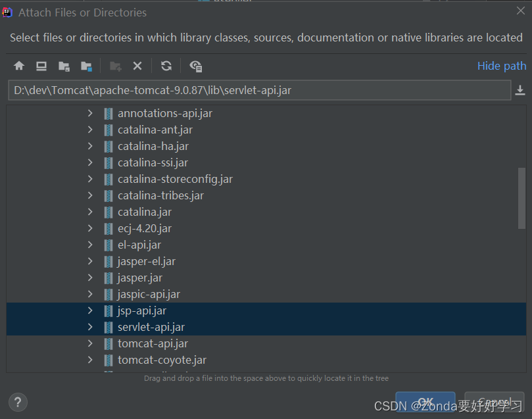Click the path input field

pos(260,90)
